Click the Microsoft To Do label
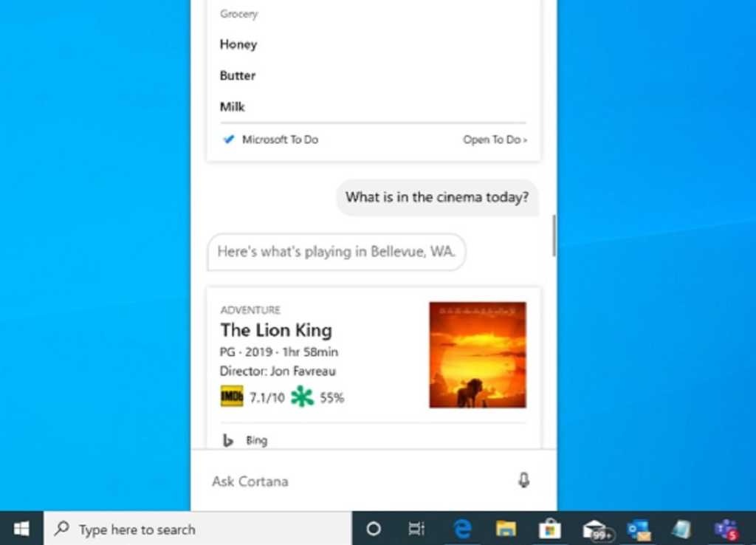 (280, 140)
